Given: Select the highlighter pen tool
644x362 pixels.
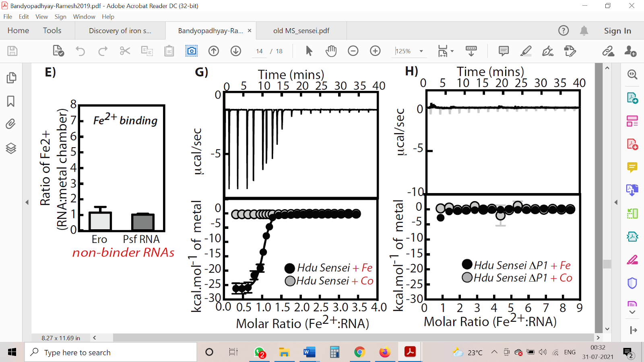Looking at the screenshot, I should coord(526,51).
